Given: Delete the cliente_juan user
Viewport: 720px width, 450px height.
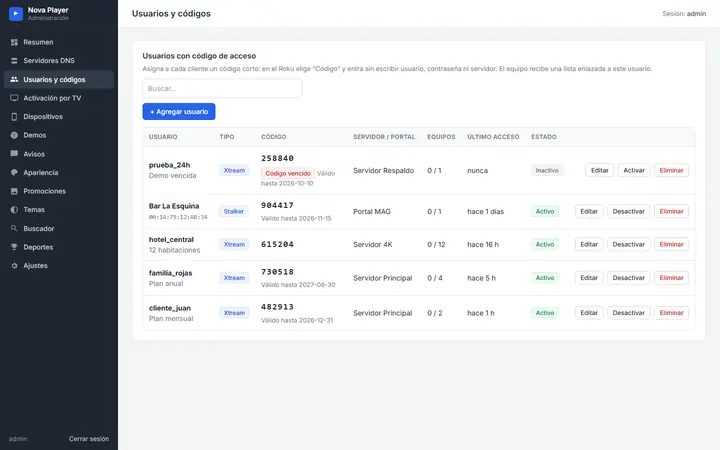Looking at the screenshot, I should (x=671, y=313).
